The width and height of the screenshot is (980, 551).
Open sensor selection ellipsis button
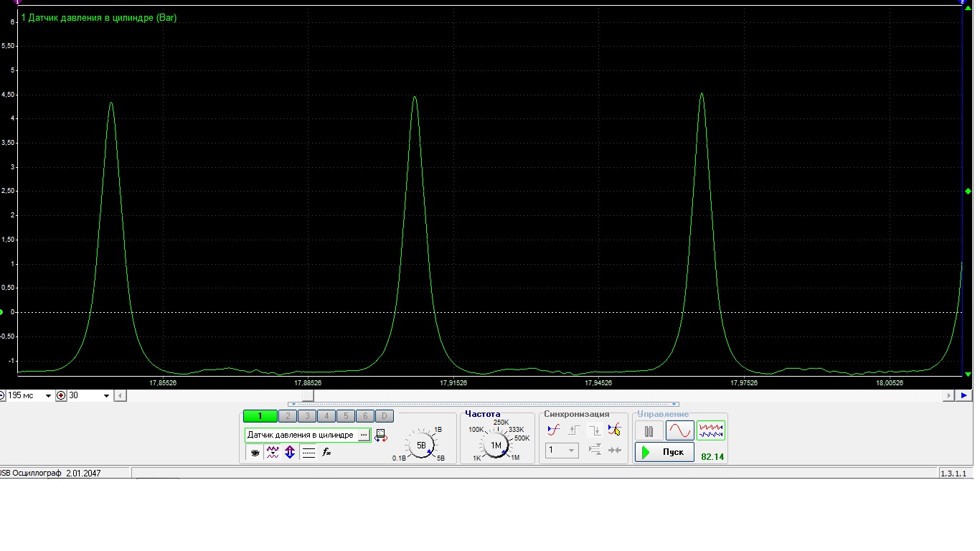click(364, 435)
